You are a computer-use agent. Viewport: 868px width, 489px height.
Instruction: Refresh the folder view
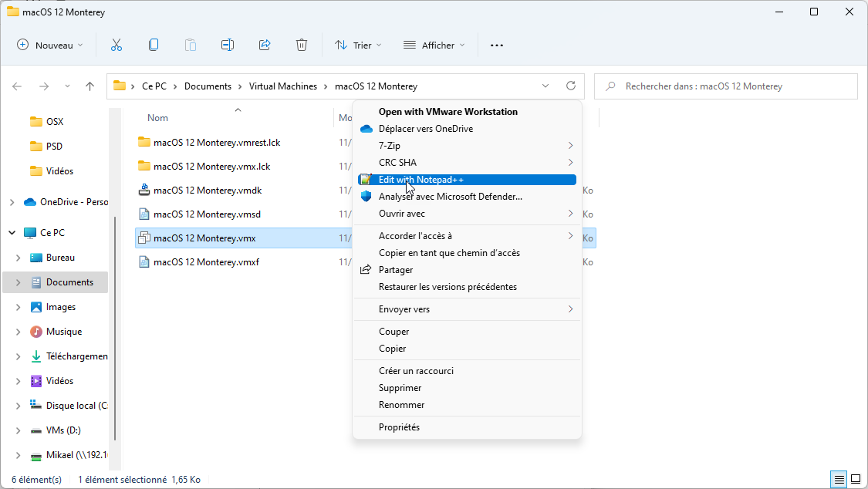[x=571, y=86]
